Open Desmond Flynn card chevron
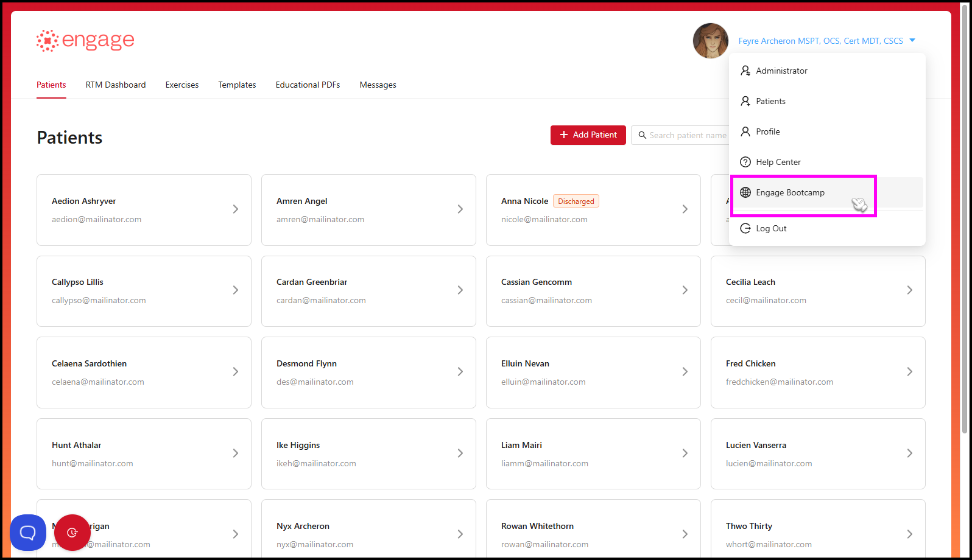Viewport: 972px width, 560px height. click(460, 372)
